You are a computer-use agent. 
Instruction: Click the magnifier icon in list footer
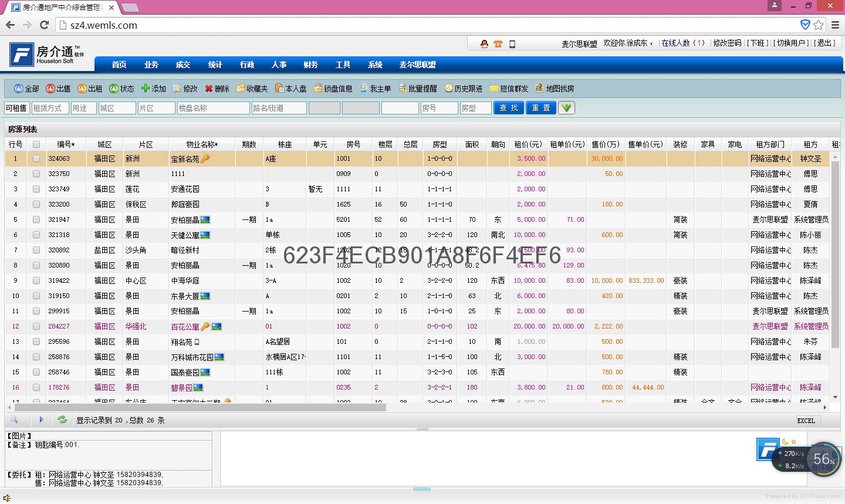pos(14,420)
